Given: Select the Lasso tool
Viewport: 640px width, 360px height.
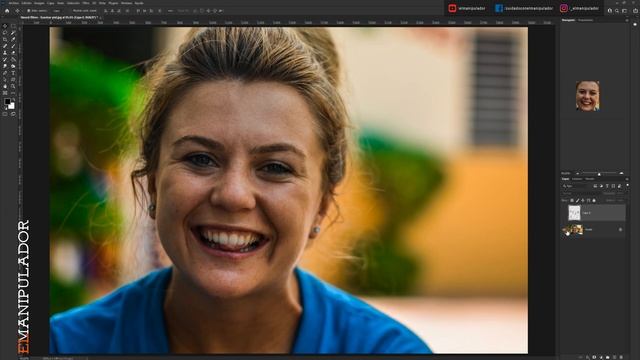Looking at the screenshot, I should 5,33.
